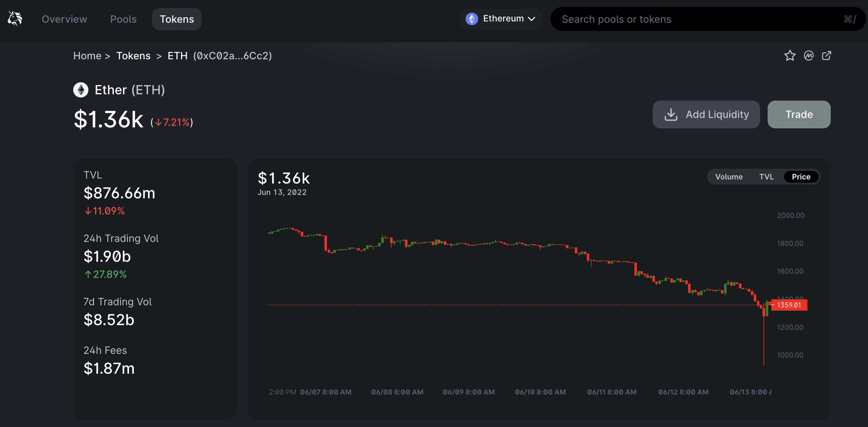
Task: Select the Pools tab
Action: tap(123, 18)
